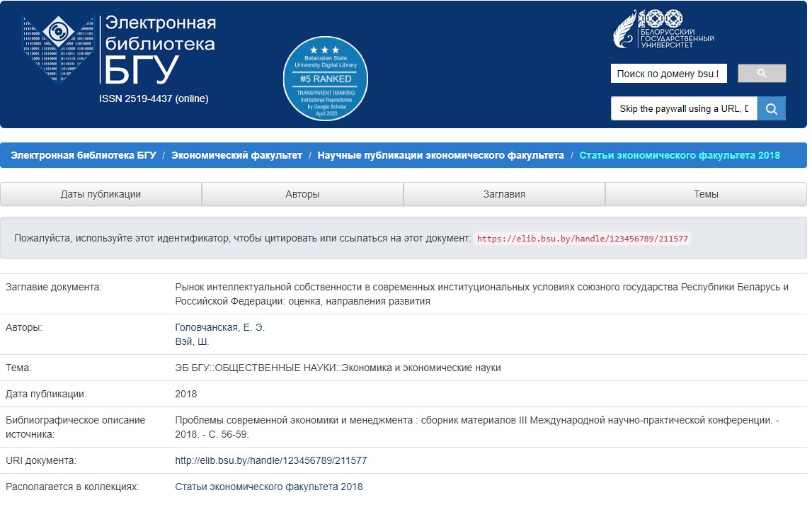Open the document URI link elib.bsu.by/handle
812x517 pixels.
coord(271,460)
